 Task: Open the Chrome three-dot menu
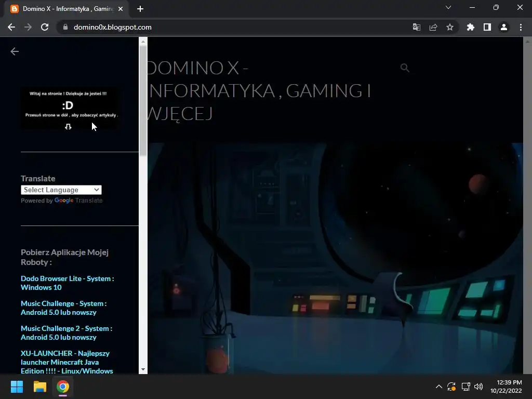[x=521, y=27]
